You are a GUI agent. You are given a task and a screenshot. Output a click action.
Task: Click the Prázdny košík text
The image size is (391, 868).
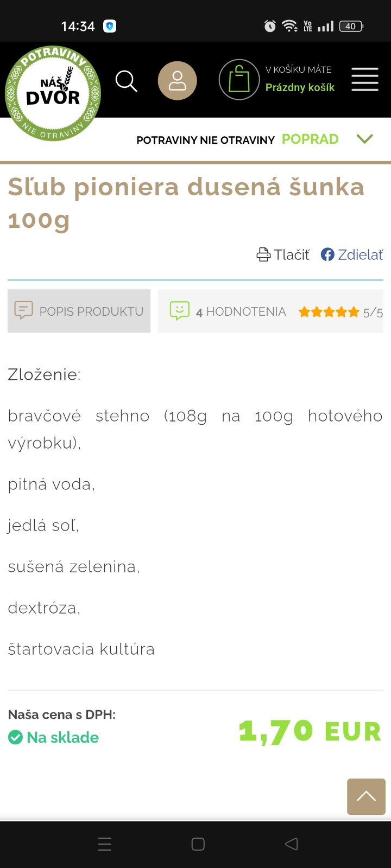(x=300, y=87)
